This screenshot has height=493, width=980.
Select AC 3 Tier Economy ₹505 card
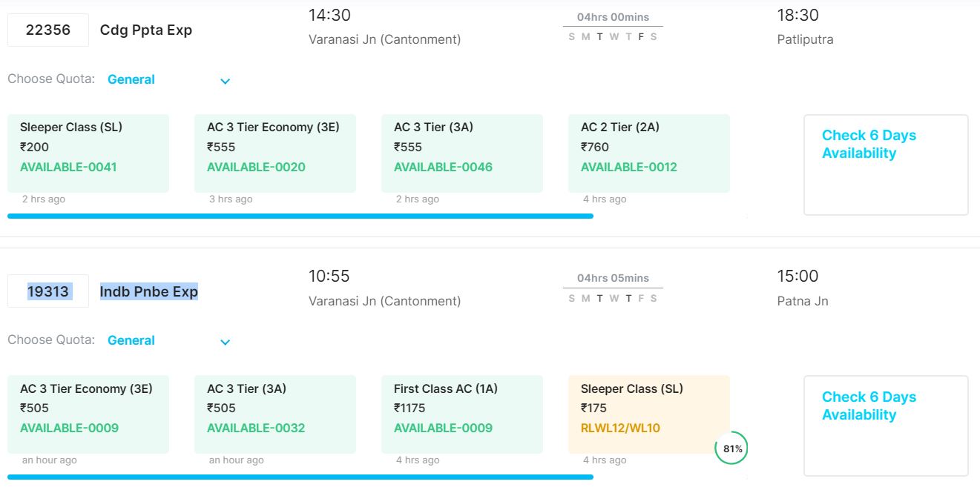coord(88,414)
